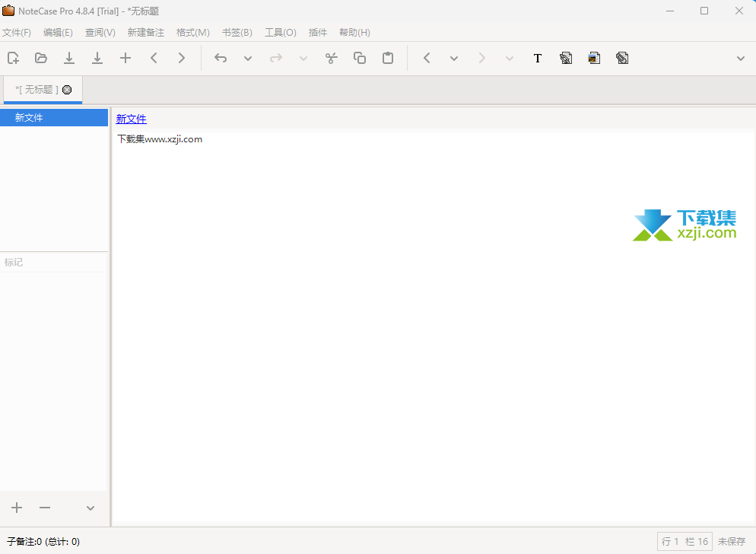Click the 子备注:0 (总计: 0) status text
This screenshot has height=554, width=756.
click(43, 542)
